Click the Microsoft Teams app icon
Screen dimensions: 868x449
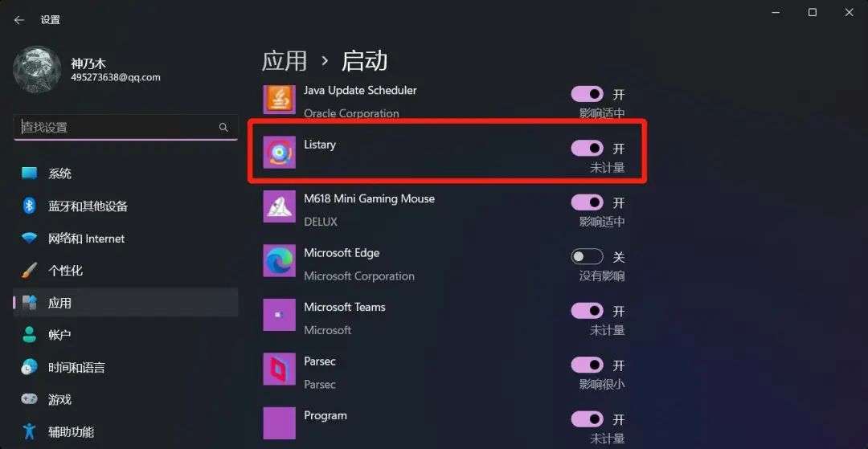[x=279, y=315]
